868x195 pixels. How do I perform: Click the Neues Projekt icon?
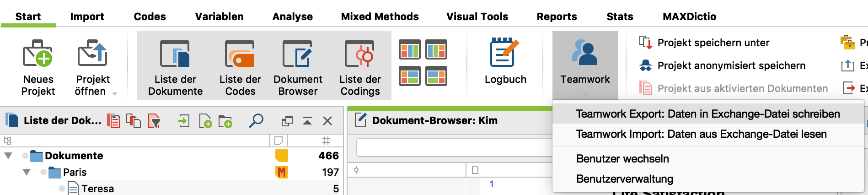(x=38, y=54)
